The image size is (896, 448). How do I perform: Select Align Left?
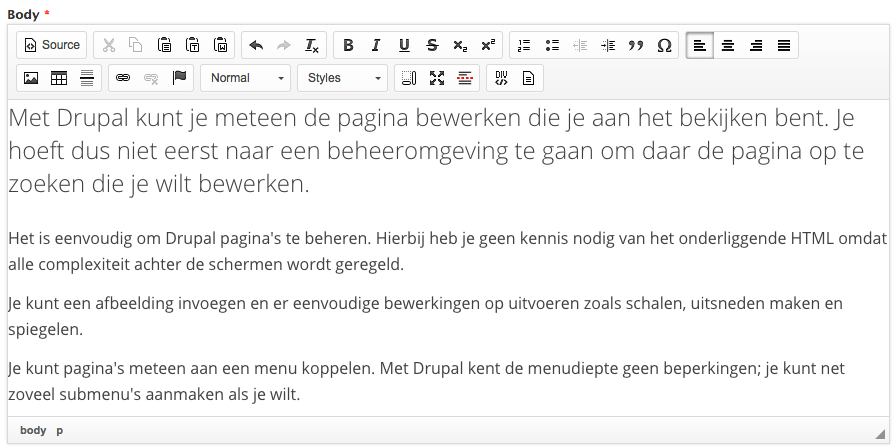click(699, 45)
